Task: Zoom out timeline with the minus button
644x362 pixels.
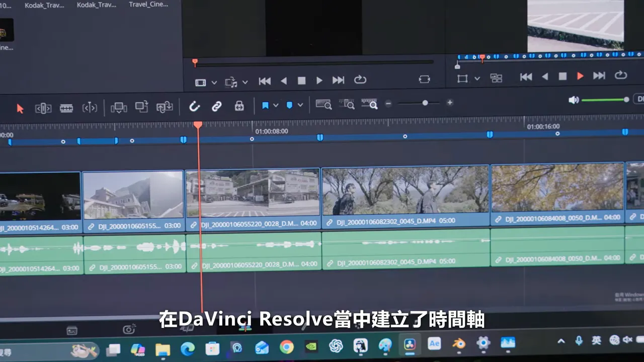Action: coord(388,104)
